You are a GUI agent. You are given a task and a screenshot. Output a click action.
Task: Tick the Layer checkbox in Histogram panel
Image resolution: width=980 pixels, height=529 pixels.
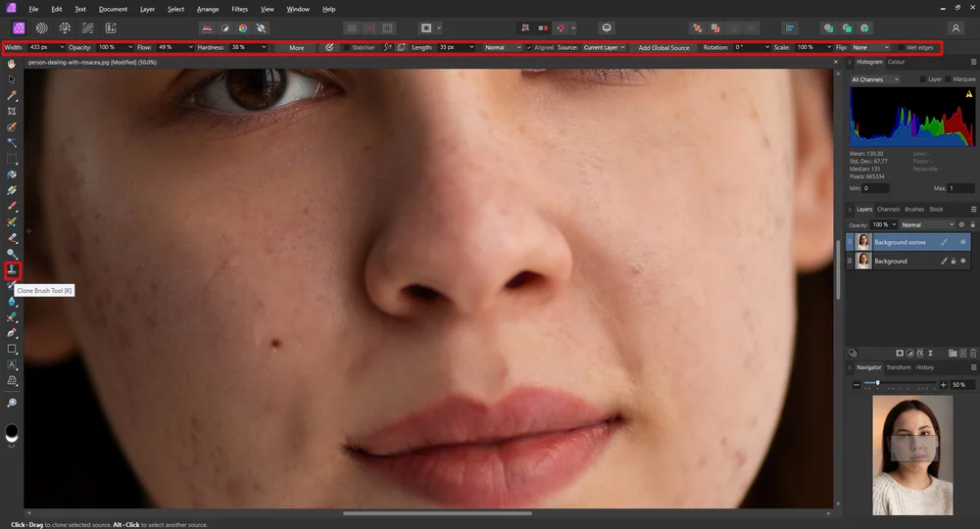(922, 79)
